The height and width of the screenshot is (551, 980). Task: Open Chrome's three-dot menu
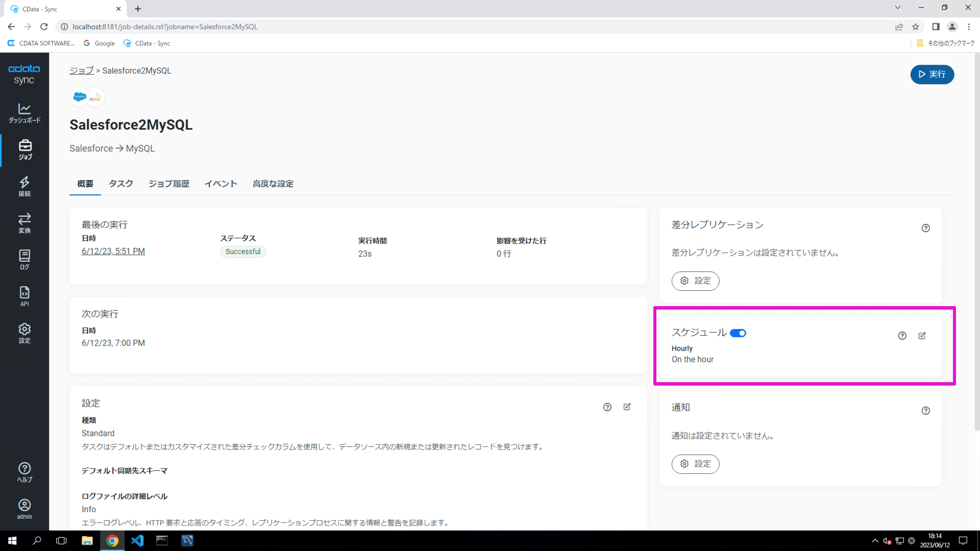point(969,27)
